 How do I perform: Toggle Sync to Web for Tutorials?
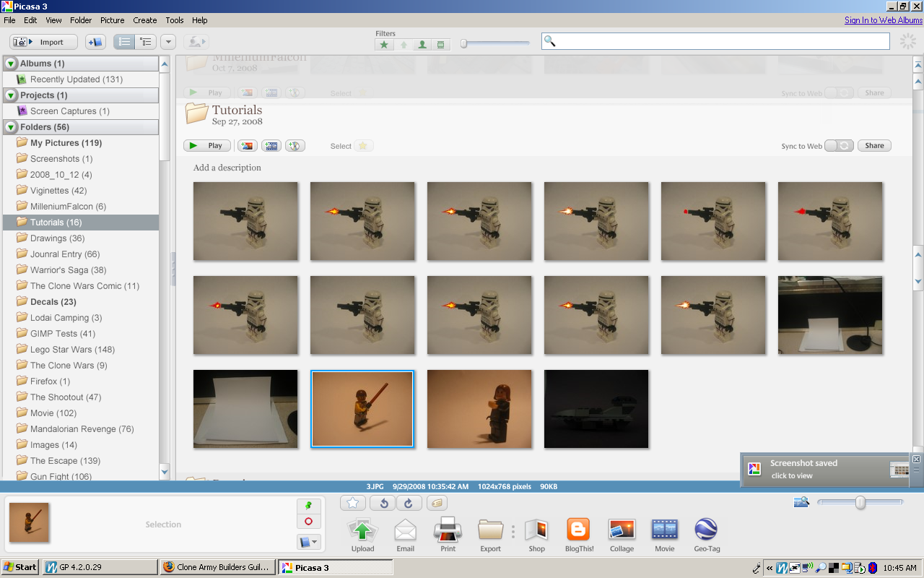[x=840, y=145]
